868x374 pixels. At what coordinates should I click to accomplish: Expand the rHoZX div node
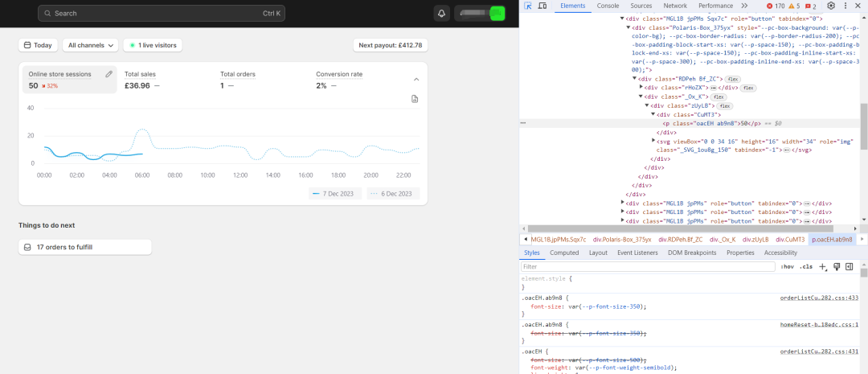point(641,88)
